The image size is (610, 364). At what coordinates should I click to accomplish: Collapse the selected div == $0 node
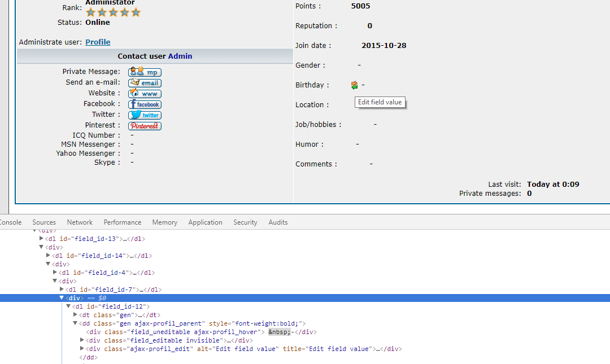tap(62, 297)
